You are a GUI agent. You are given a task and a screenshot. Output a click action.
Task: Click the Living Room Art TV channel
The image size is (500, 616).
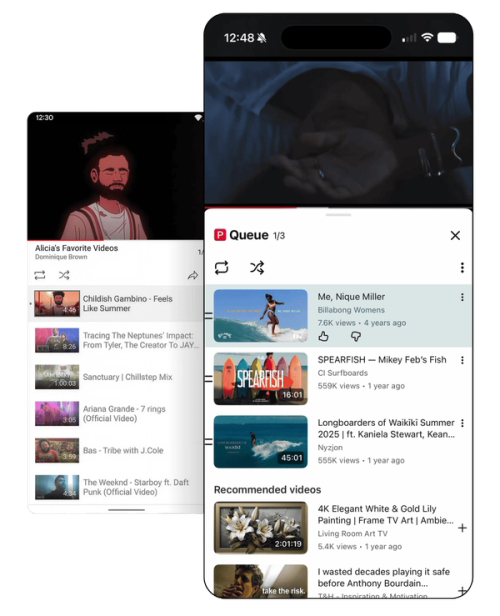point(352,534)
